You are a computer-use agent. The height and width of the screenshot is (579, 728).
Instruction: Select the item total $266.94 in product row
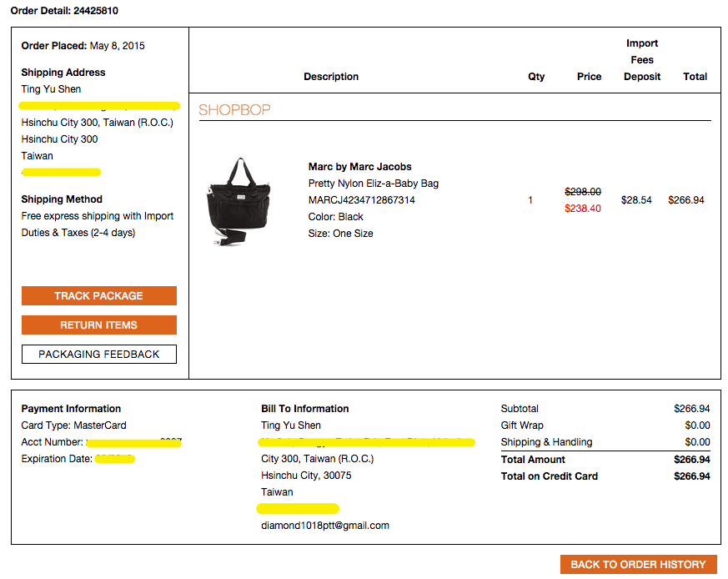click(x=686, y=200)
